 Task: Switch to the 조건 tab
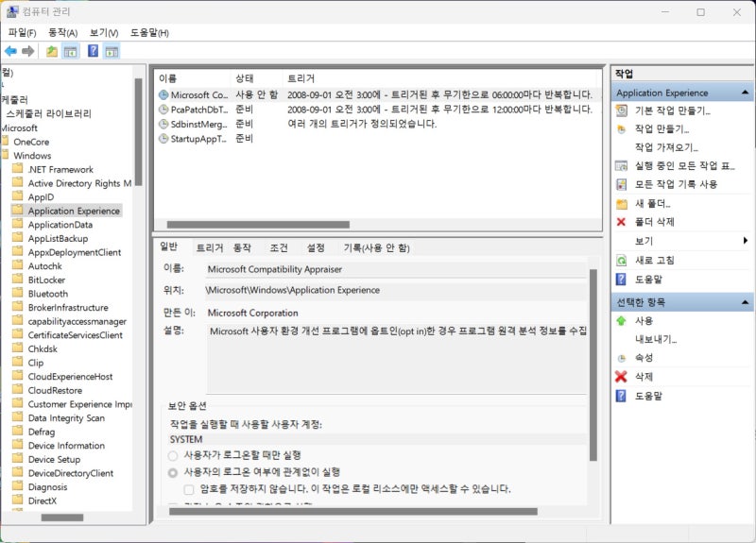tap(279, 247)
